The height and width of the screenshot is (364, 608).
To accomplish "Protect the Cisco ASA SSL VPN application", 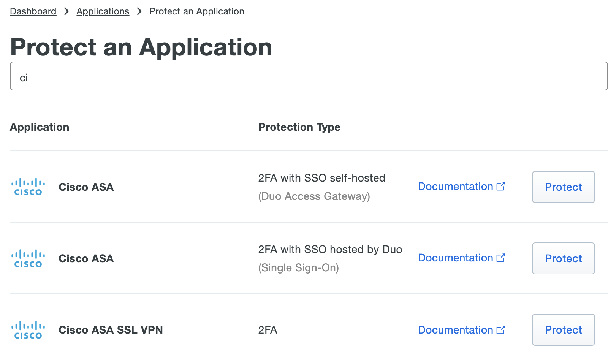I will (564, 330).
